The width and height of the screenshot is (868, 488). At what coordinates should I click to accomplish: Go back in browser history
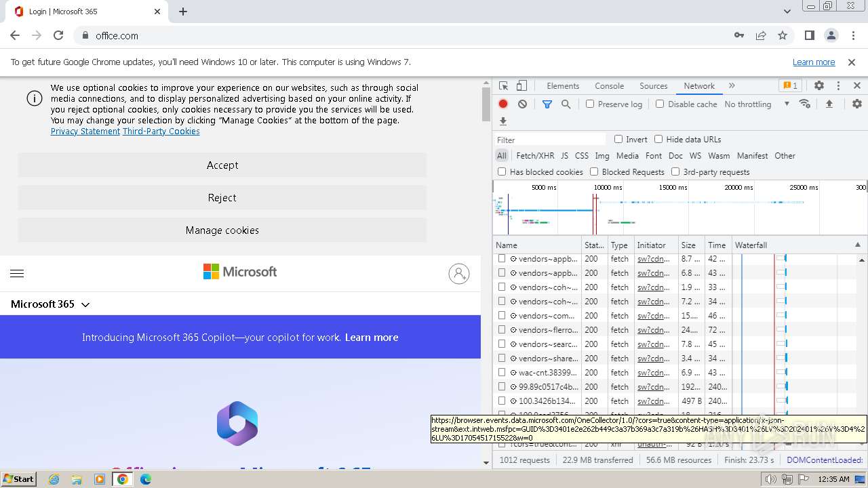click(15, 35)
